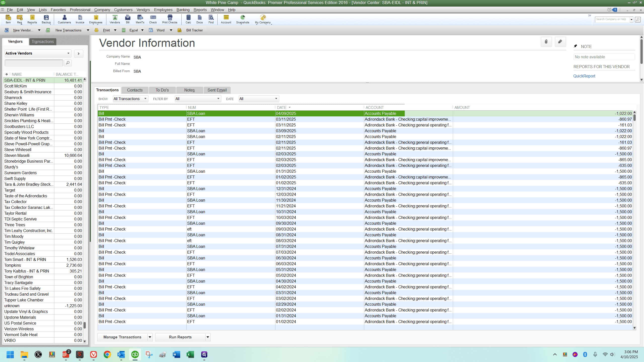The height and width of the screenshot is (362, 644).
Task: Open the Calc calculator icon
Action: [x=188, y=19]
